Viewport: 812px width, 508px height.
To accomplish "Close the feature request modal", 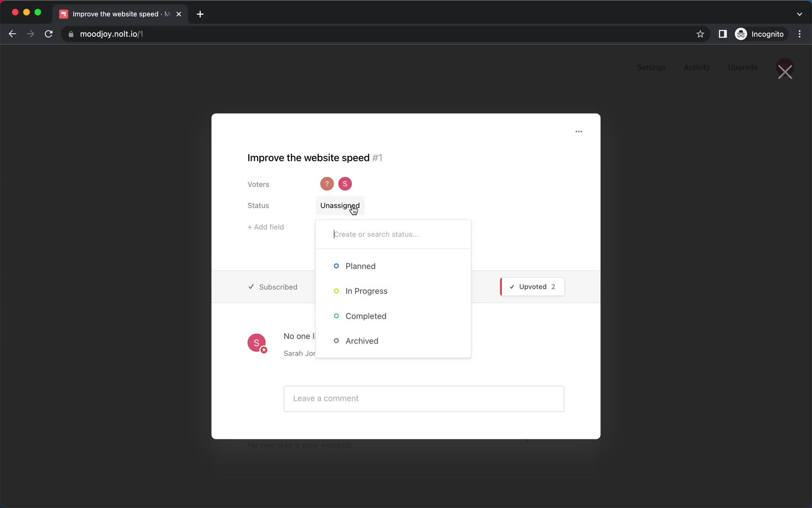I will coord(785,72).
